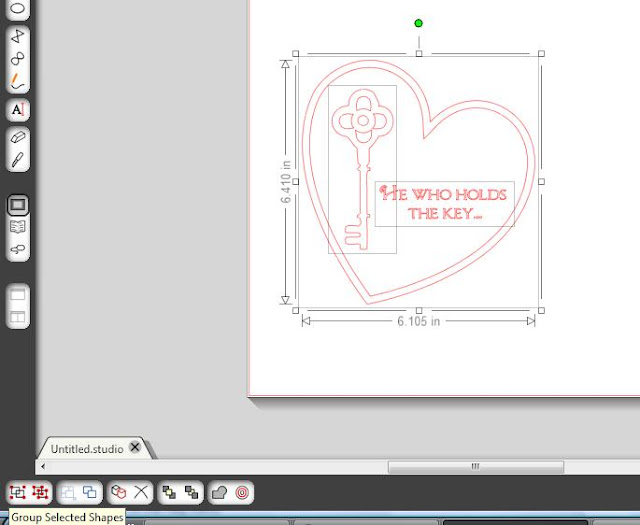Select the Polygon drawing tool

click(x=18, y=36)
